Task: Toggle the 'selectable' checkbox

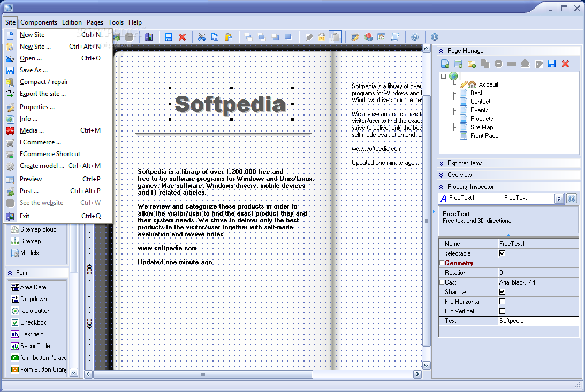Action: 502,253
